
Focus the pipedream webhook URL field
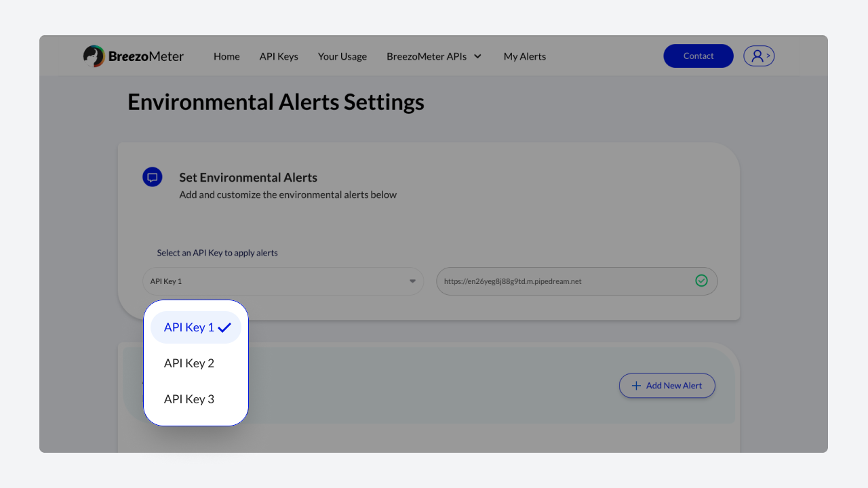click(563, 281)
